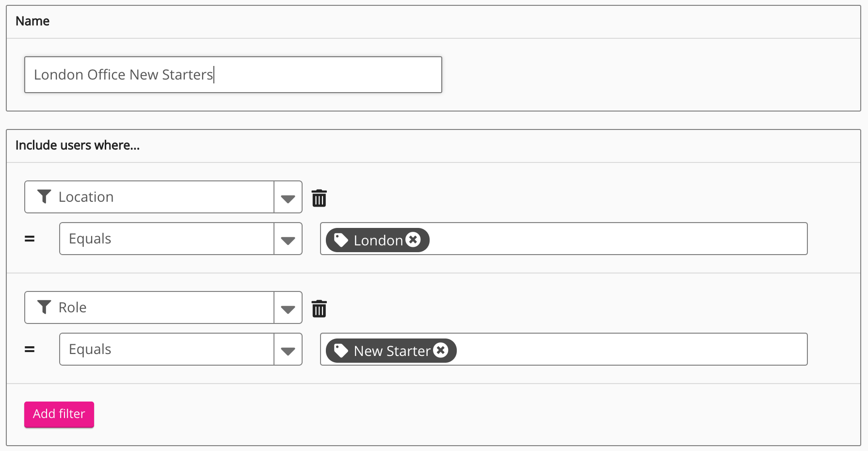Viewport: 868px width, 451px height.
Task: Remove the New Starter tag via x icon
Action: (441, 350)
